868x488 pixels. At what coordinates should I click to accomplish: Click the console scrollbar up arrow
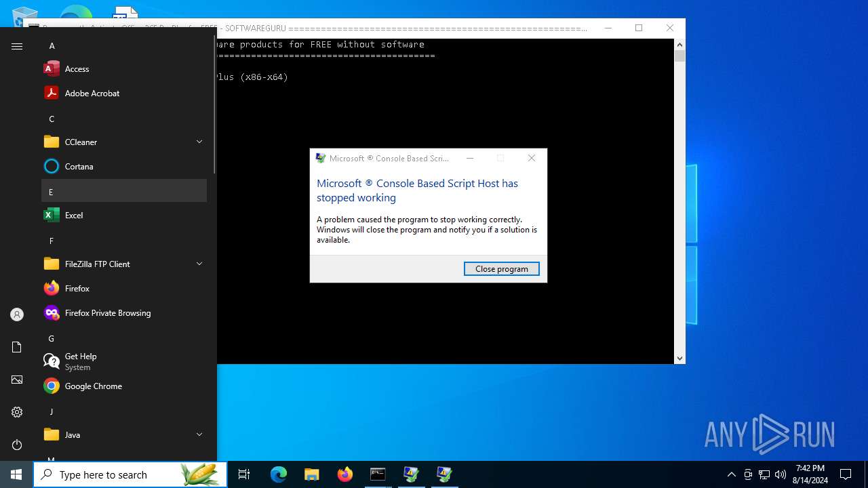coord(679,45)
